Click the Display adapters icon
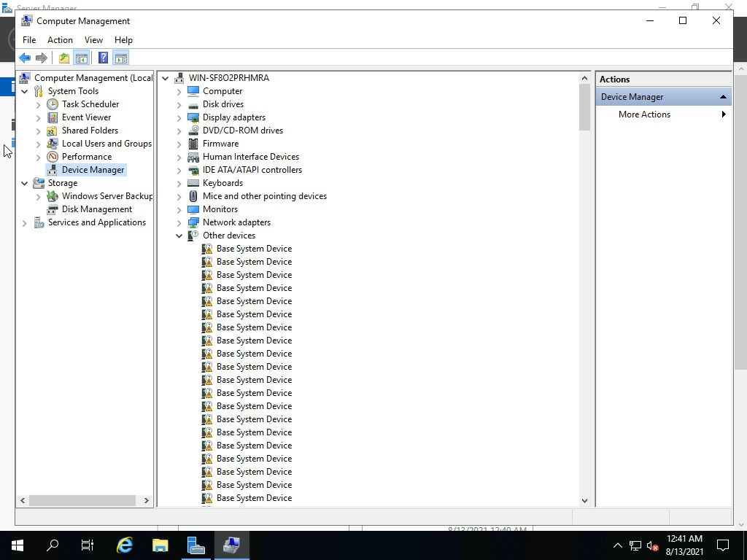This screenshot has height=560, width=747. (x=193, y=117)
